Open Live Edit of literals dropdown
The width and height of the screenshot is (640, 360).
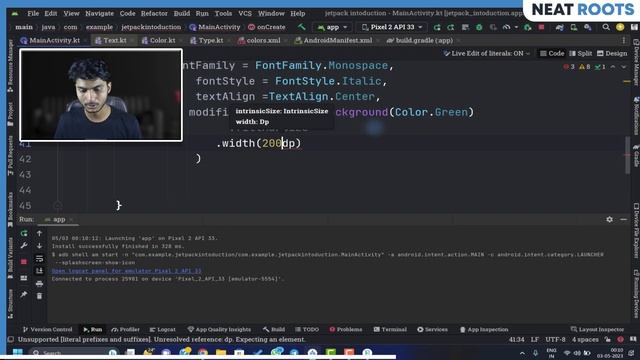[487, 53]
